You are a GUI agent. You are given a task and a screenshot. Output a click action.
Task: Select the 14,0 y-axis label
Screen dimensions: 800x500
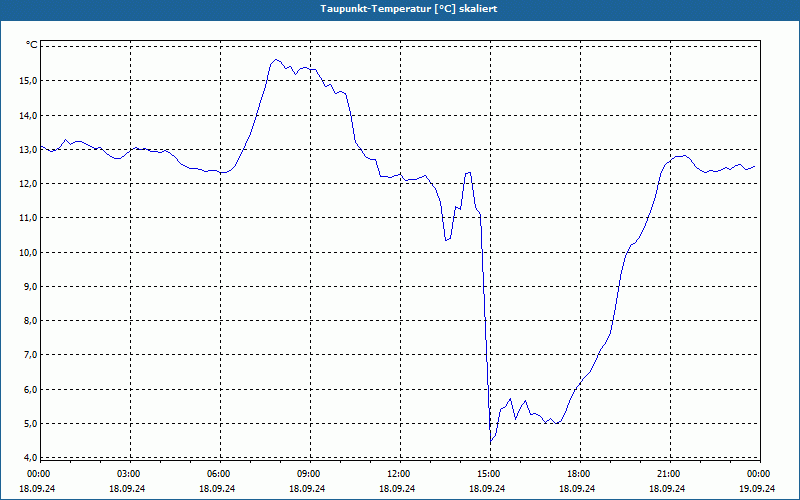(28, 115)
